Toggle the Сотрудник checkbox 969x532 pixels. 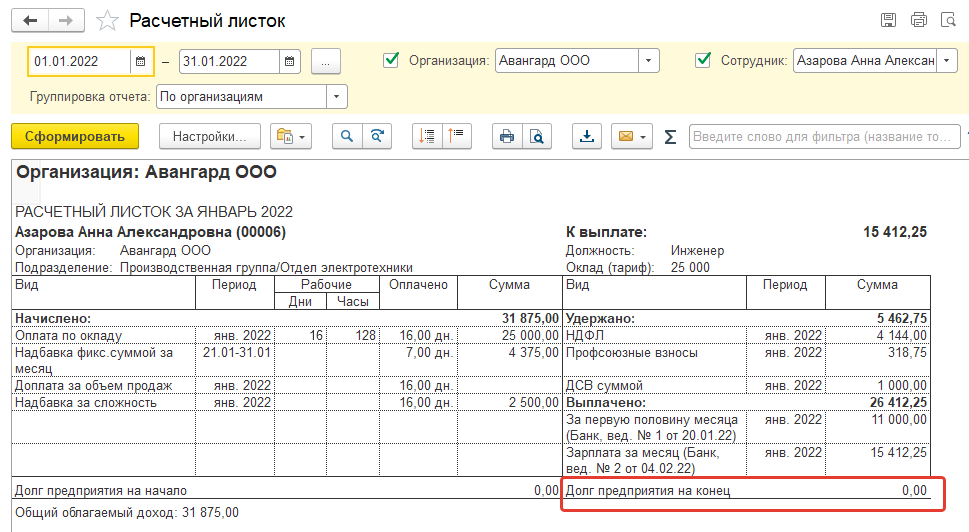(704, 60)
